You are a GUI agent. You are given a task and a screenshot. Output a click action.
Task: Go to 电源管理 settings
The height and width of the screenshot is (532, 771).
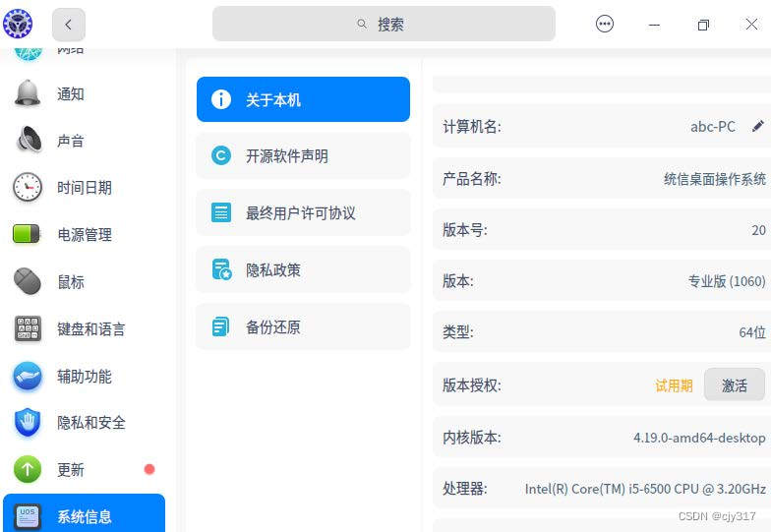click(85, 234)
